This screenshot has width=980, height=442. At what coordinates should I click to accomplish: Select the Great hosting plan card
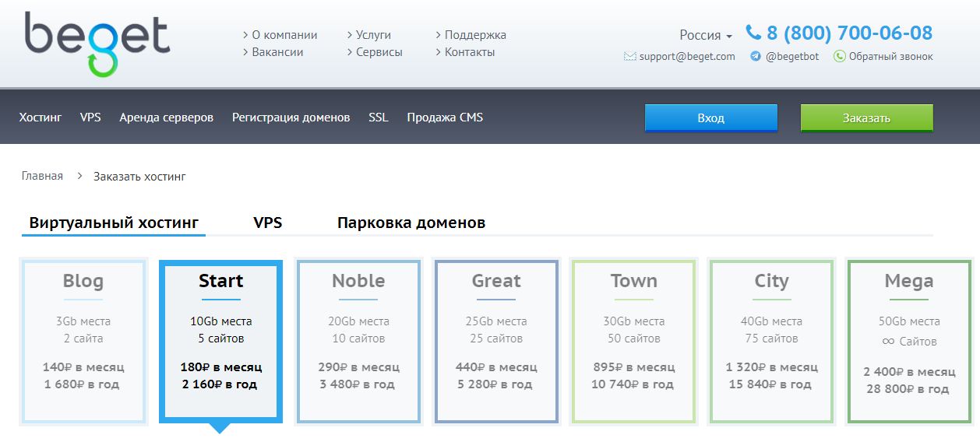[496, 342]
